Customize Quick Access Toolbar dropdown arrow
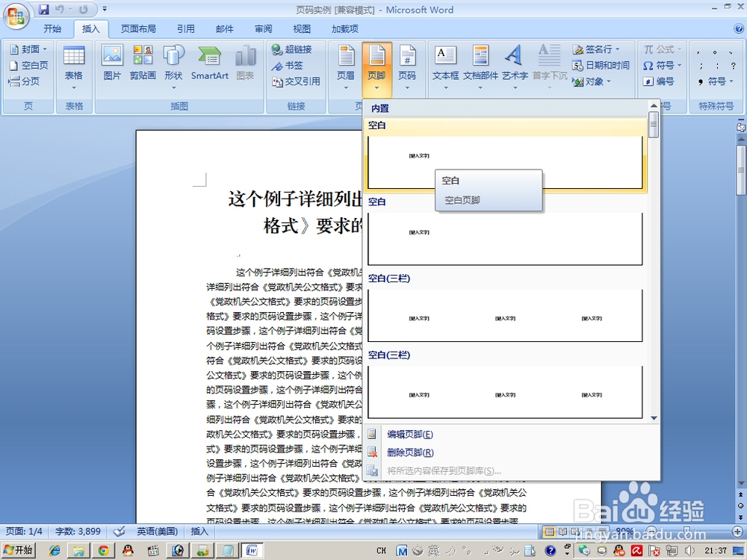Viewport: 747px width, 560px height. [105, 9]
